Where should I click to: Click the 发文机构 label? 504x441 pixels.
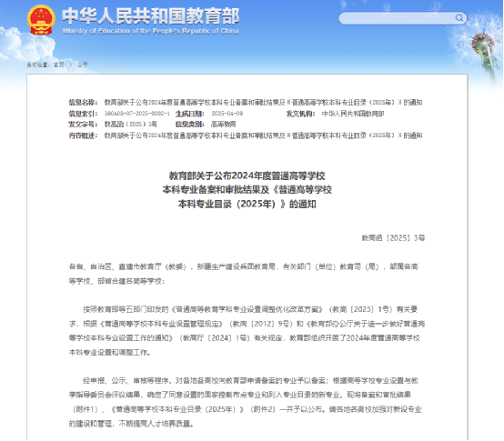coord(300,114)
